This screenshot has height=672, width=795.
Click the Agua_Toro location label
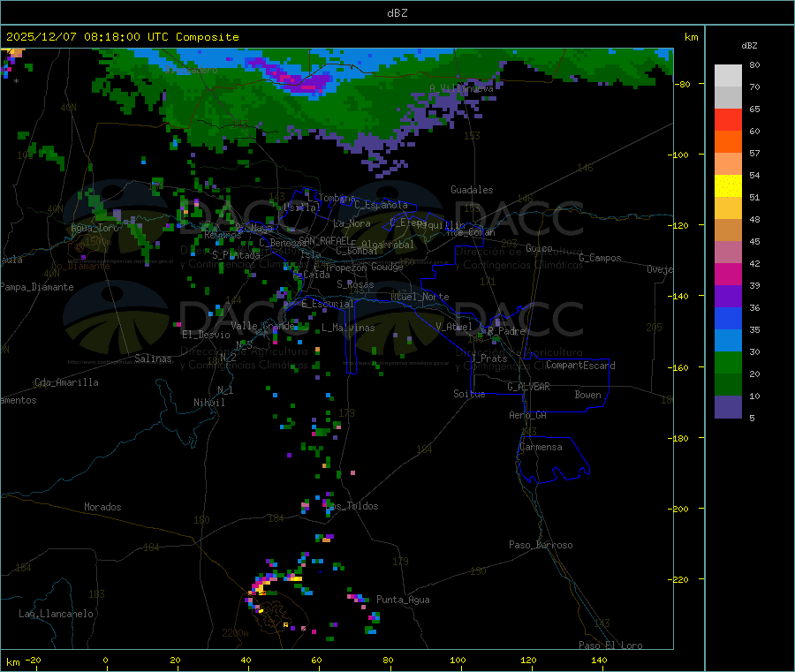pyautogui.click(x=95, y=228)
